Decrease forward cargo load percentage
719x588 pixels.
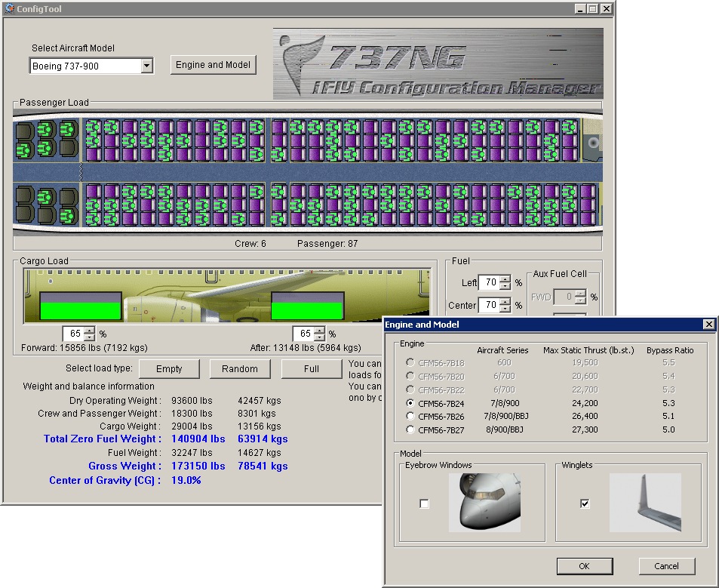tap(90, 337)
